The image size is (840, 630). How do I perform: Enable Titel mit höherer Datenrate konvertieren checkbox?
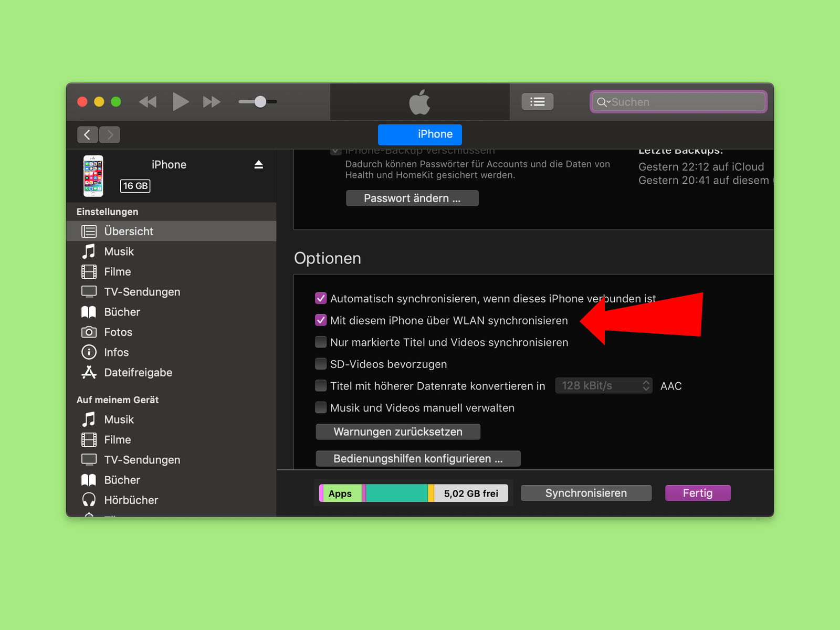pyautogui.click(x=321, y=386)
